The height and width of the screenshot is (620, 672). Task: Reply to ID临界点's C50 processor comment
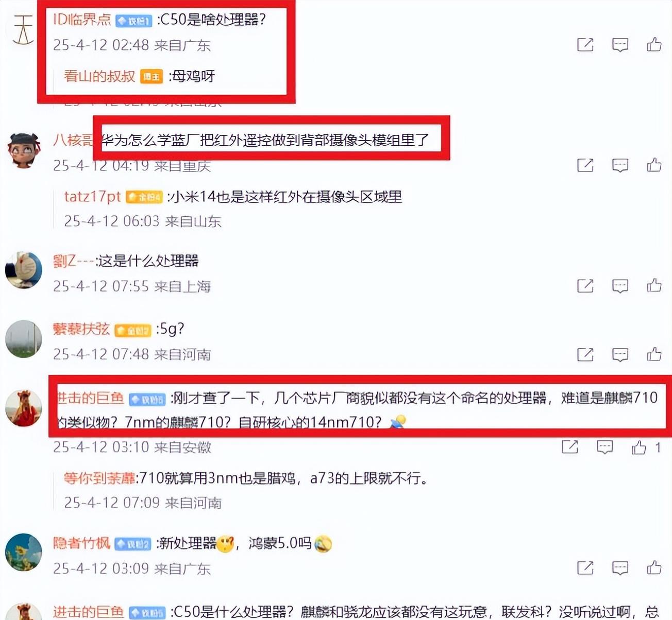coord(620,45)
